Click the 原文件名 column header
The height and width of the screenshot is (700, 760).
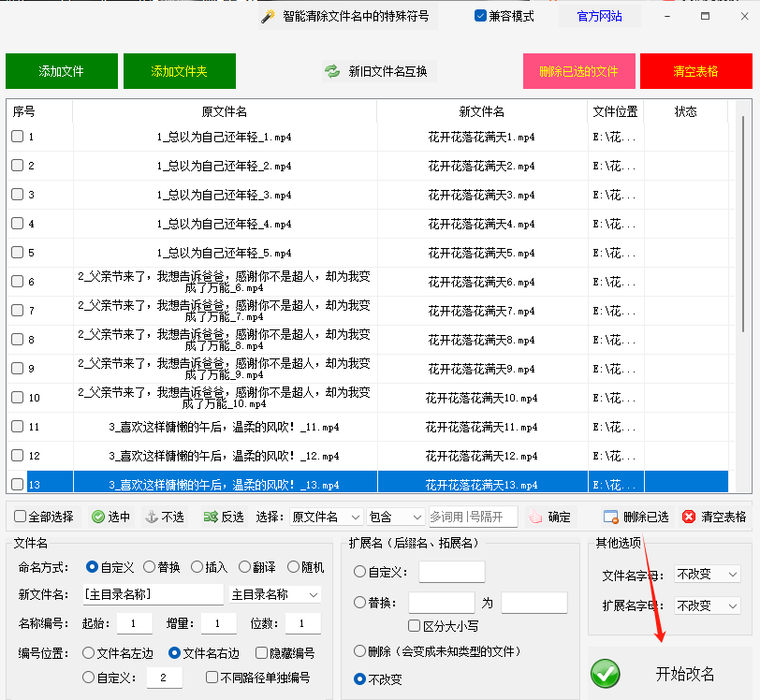point(225,111)
